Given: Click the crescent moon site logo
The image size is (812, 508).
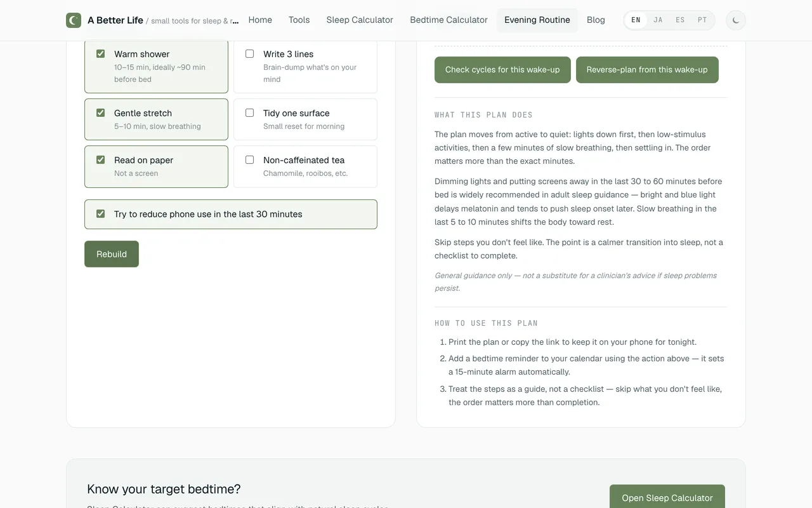Looking at the screenshot, I should [74, 20].
